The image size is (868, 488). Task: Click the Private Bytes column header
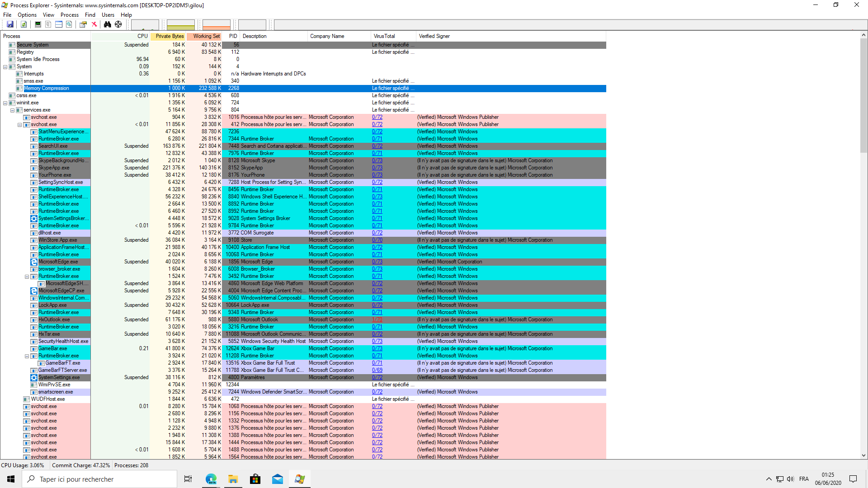169,36
